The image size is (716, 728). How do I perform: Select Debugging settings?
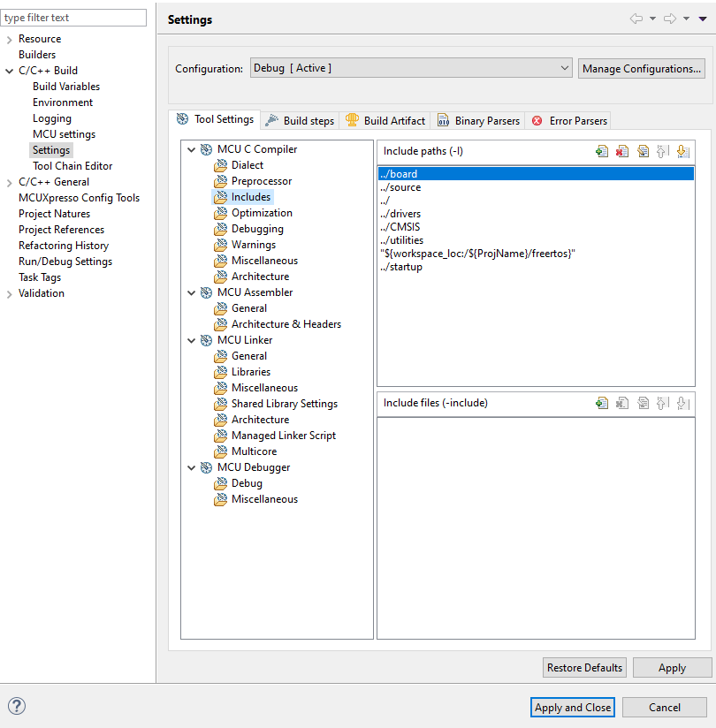(257, 229)
